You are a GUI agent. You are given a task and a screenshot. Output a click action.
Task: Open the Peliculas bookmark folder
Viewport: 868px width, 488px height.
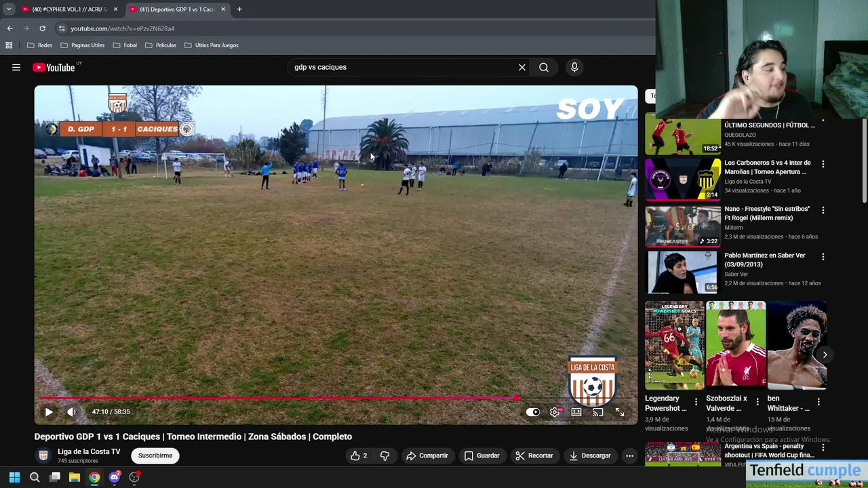(161, 45)
